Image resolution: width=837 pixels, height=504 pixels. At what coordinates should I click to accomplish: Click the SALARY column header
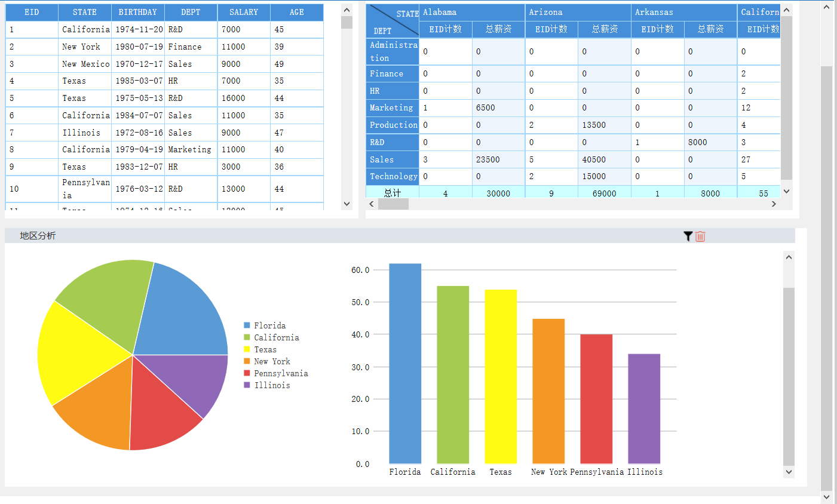point(244,12)
